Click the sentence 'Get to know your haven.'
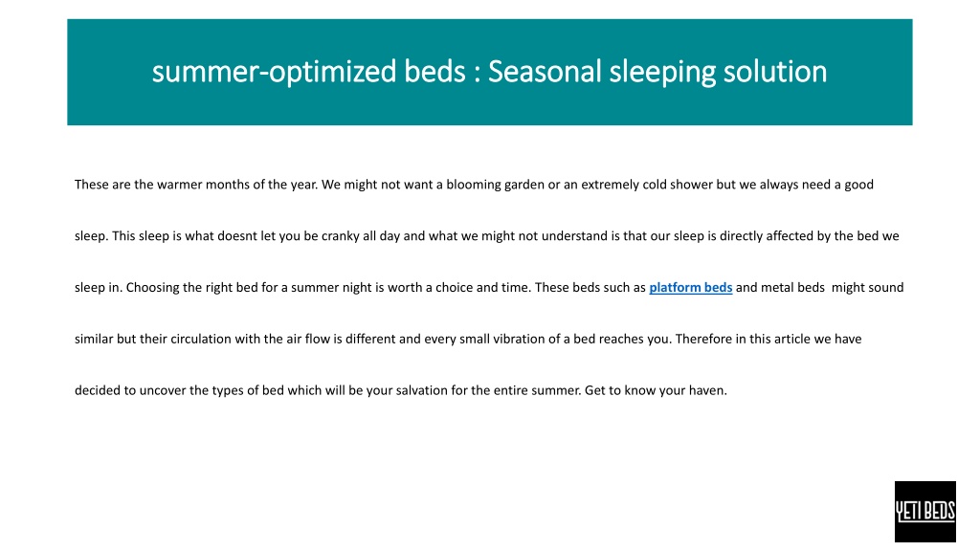The width and height of the screenshot is (980, 551). point(656,390)
